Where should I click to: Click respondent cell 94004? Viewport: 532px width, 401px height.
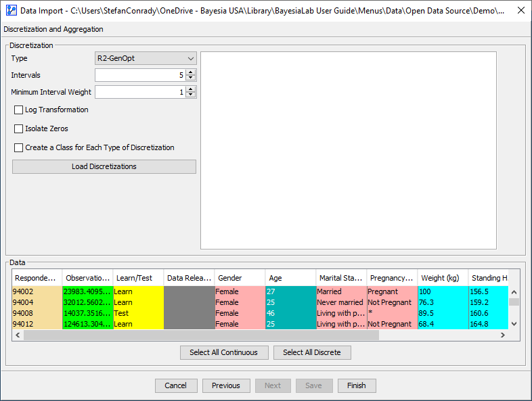(x=37, y=302)
